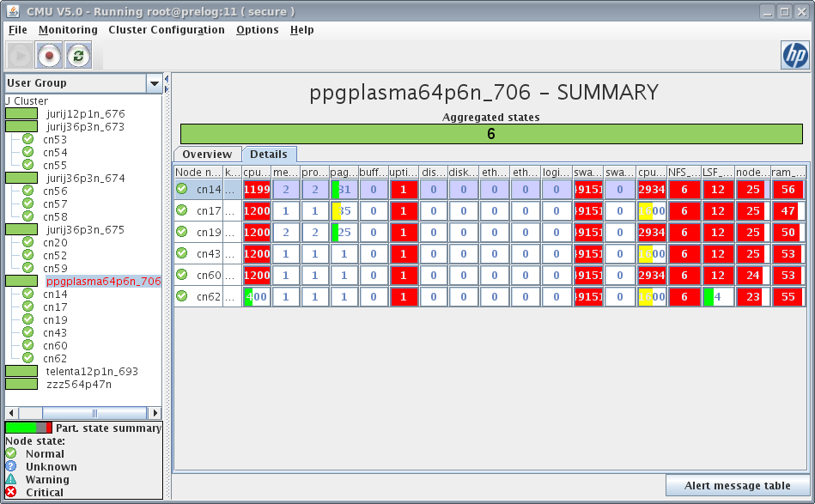Click the Aggregated states green bar
This screenshot has width=815, height=504.
click(x=491, y=134)
